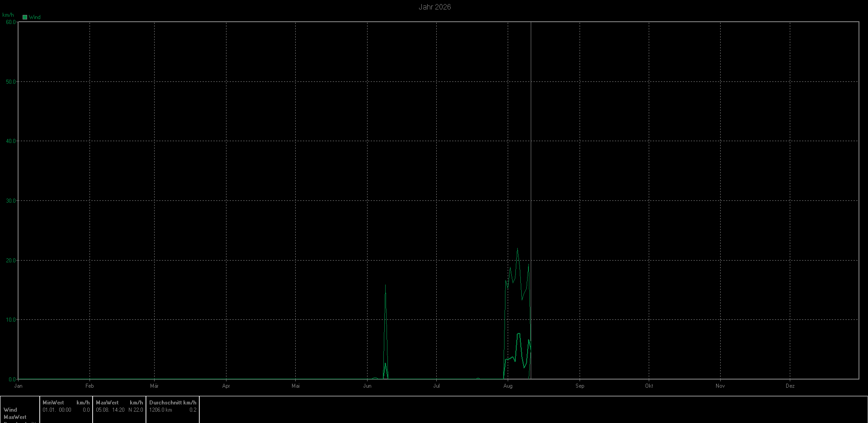This screenshot has height=423, width=868.
Task: Click the Nov month label
Action: pos(720,386)
